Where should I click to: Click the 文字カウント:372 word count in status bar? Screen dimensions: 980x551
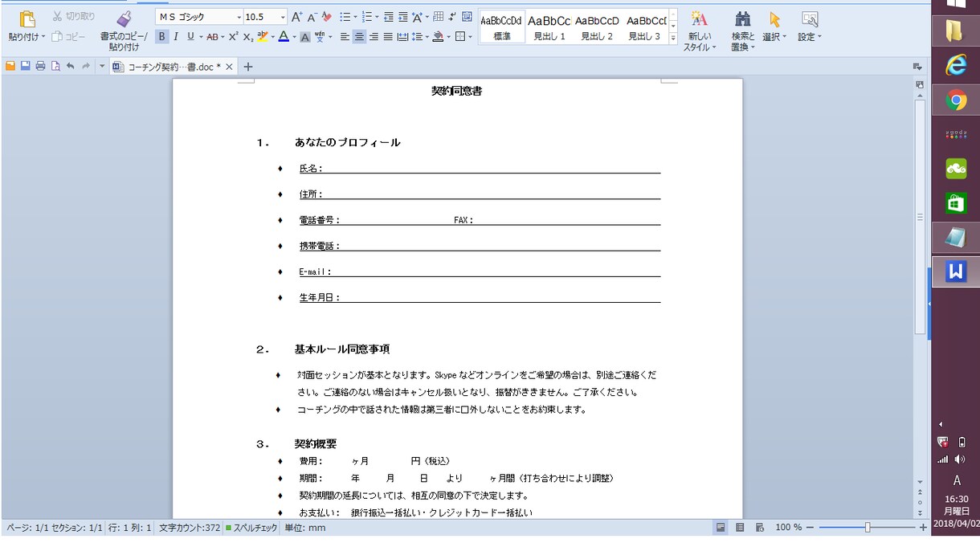coord(190,528)
